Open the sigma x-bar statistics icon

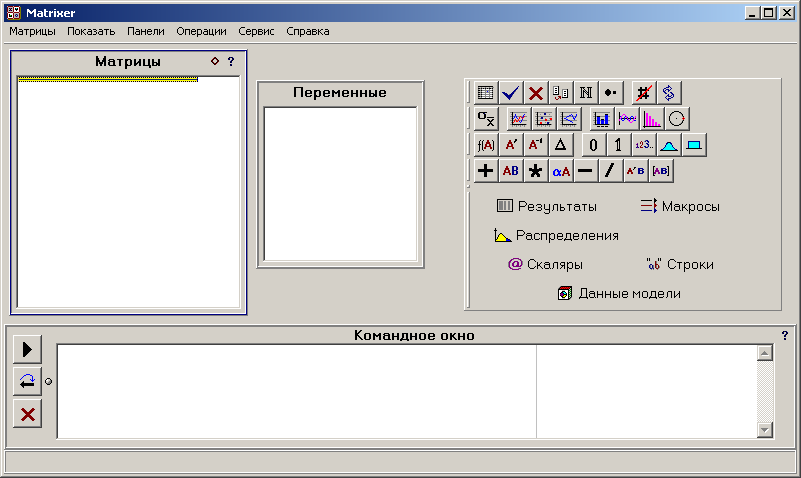[x=485, y=118]
